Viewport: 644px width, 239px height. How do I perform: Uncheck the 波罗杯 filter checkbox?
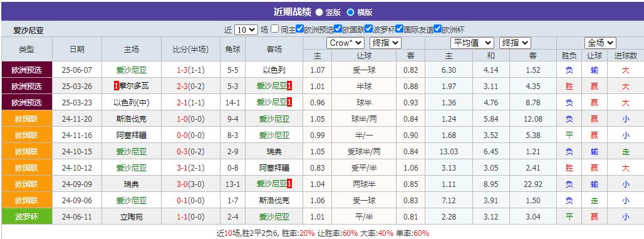(x=368, y=29)
